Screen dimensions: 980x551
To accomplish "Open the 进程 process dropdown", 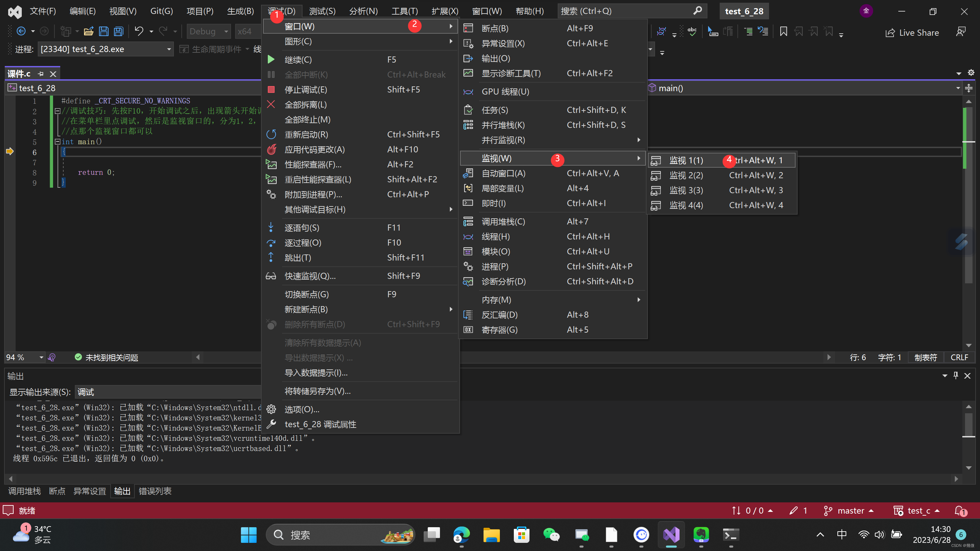I will (x=106, y=49).
